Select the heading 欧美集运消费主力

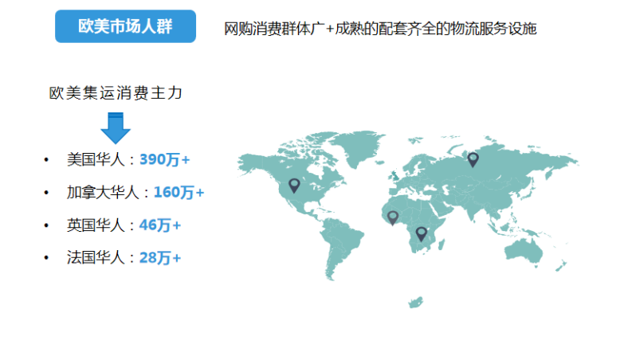[116, 93]
